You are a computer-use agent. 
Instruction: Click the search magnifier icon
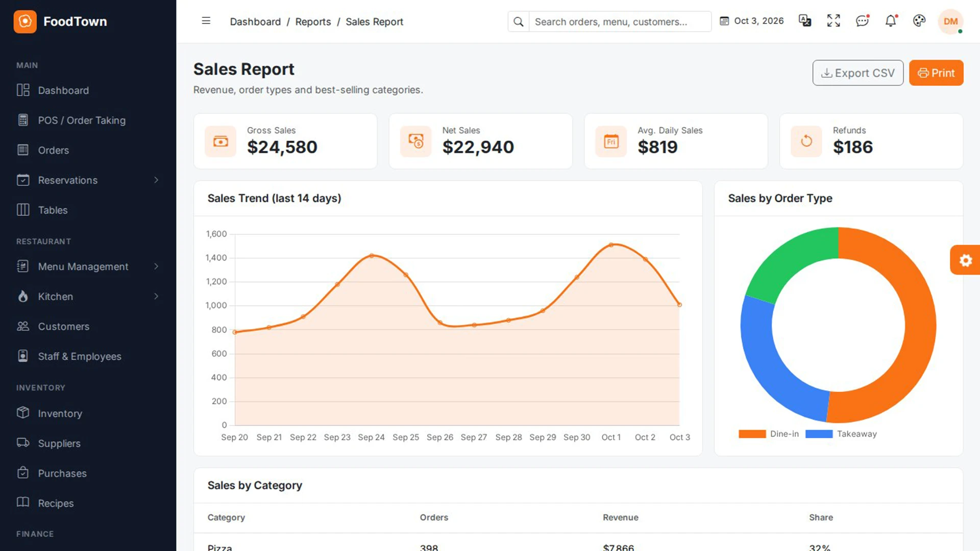coord(519,21)
